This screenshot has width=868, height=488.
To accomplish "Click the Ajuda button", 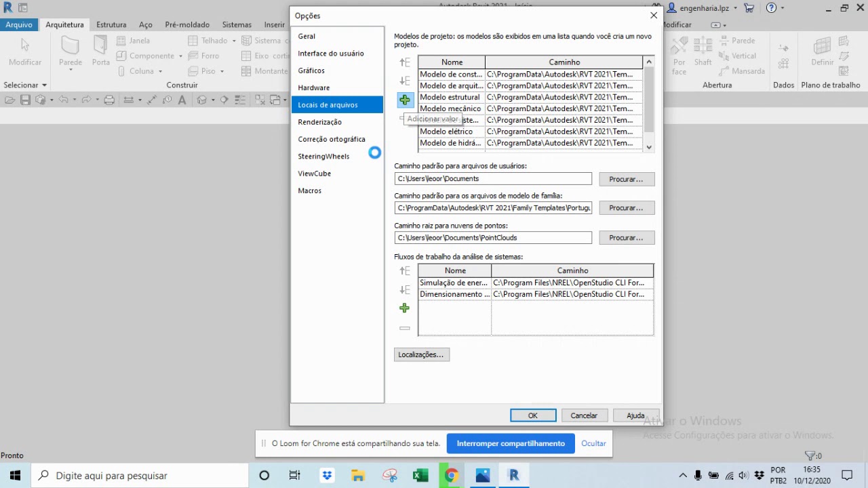I will [x=635, y=415].
